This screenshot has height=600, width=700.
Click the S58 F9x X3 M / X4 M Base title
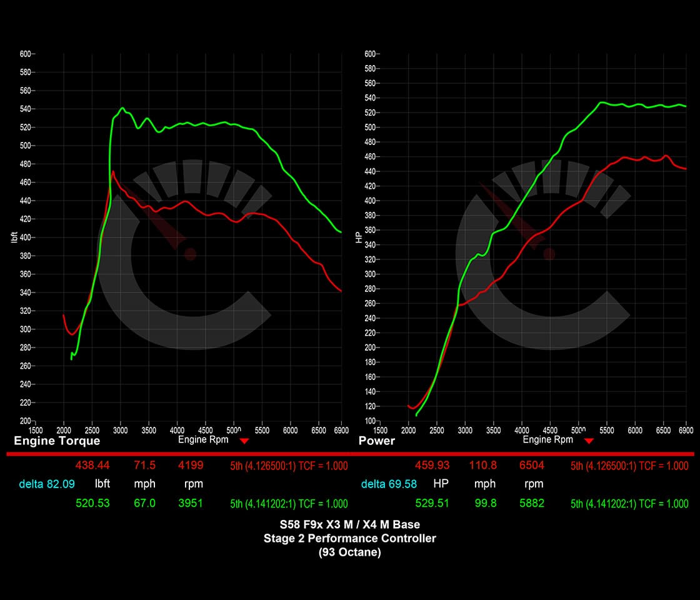pyautogui.click(x=350, y=525)
